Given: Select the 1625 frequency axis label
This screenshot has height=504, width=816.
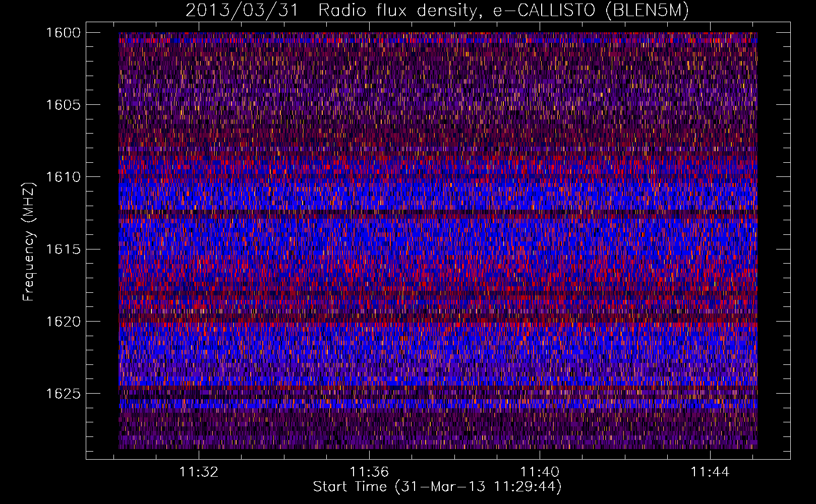Looking at the screenshot, I should click(x=63, y=393).
